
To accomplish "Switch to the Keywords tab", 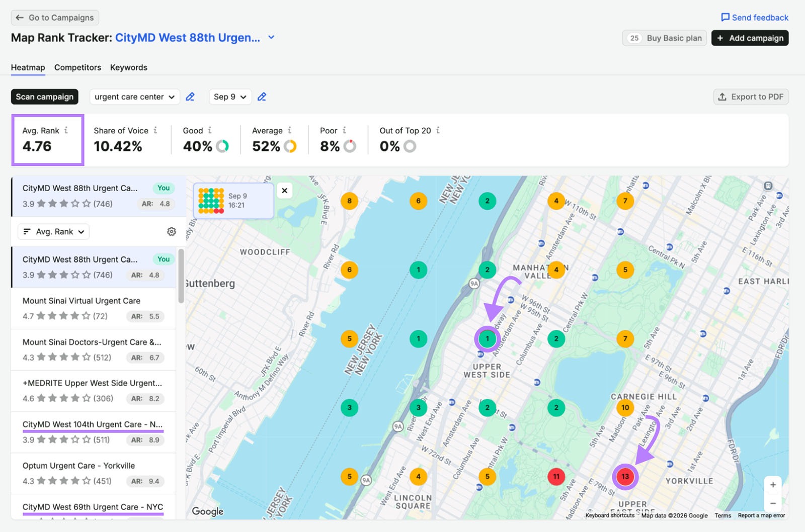I will 129,67.
